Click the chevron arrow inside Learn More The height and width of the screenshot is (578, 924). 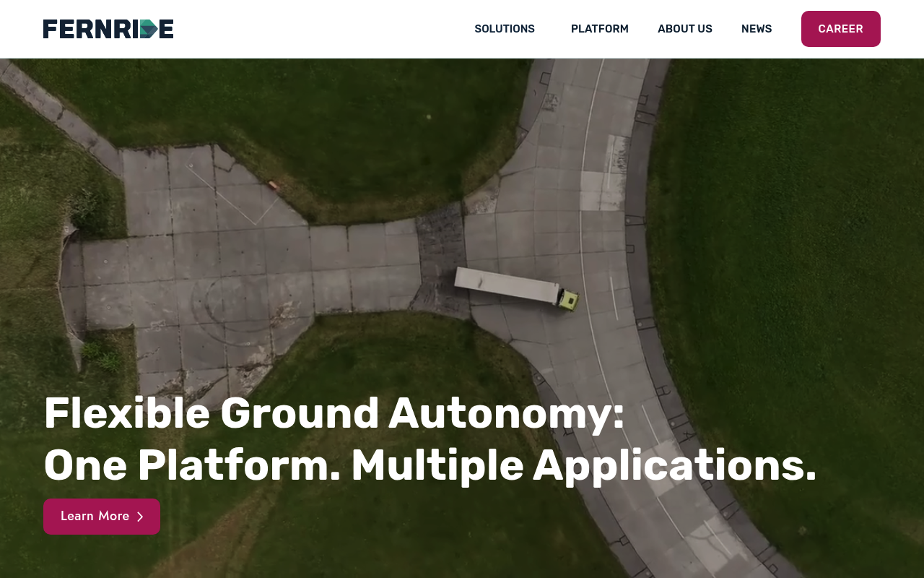140,517
